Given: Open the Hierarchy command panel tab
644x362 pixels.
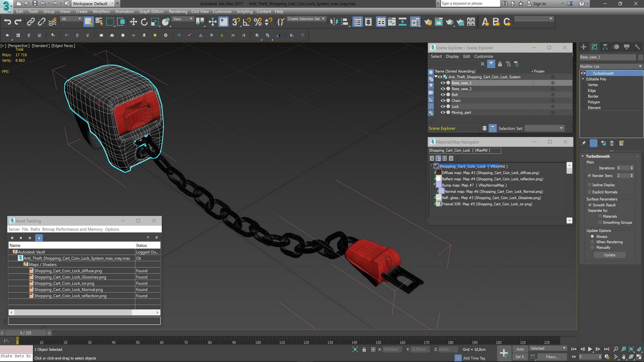Looking at the screenshot, I should [605, 47].
